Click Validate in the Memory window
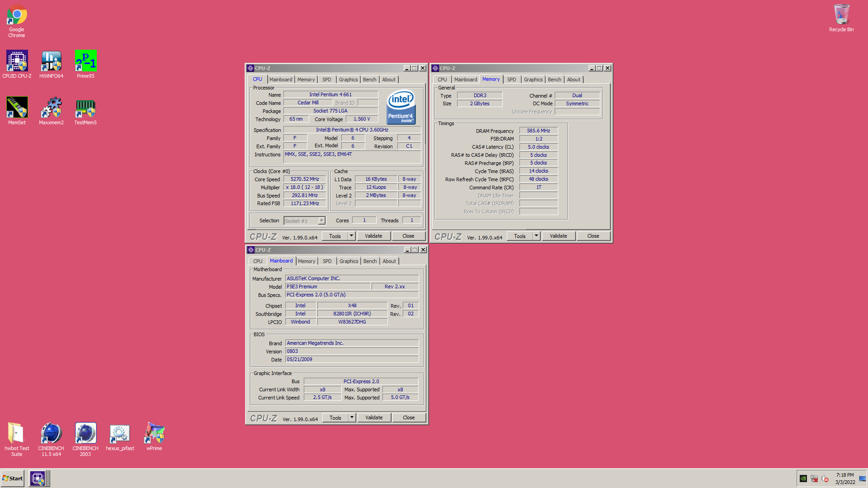Screen dimensions: 868x488 point(558,236)
